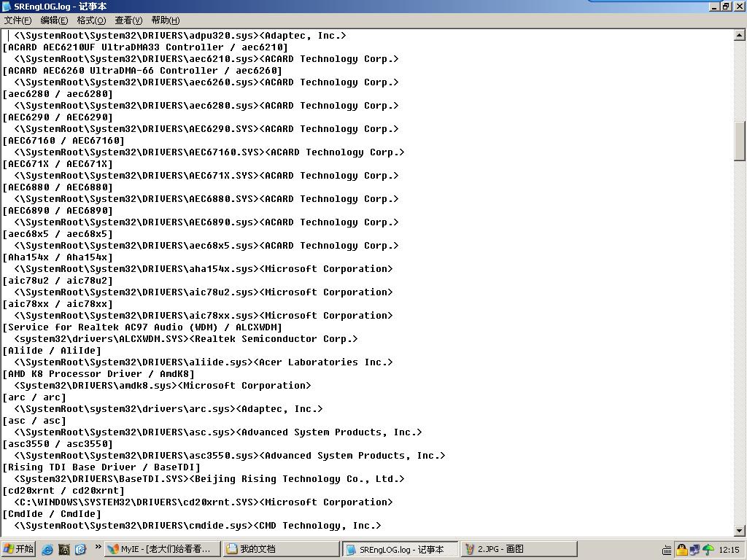The image size is (747, 560).
Task: Minimize the Notepad window
Action: point(714,6)
